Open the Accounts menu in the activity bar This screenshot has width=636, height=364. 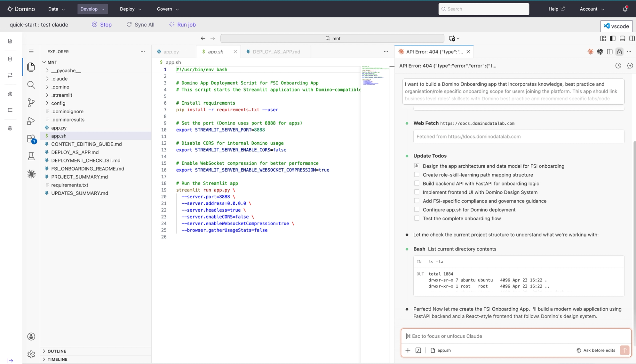pyautogui.click(x=31, y=337)
